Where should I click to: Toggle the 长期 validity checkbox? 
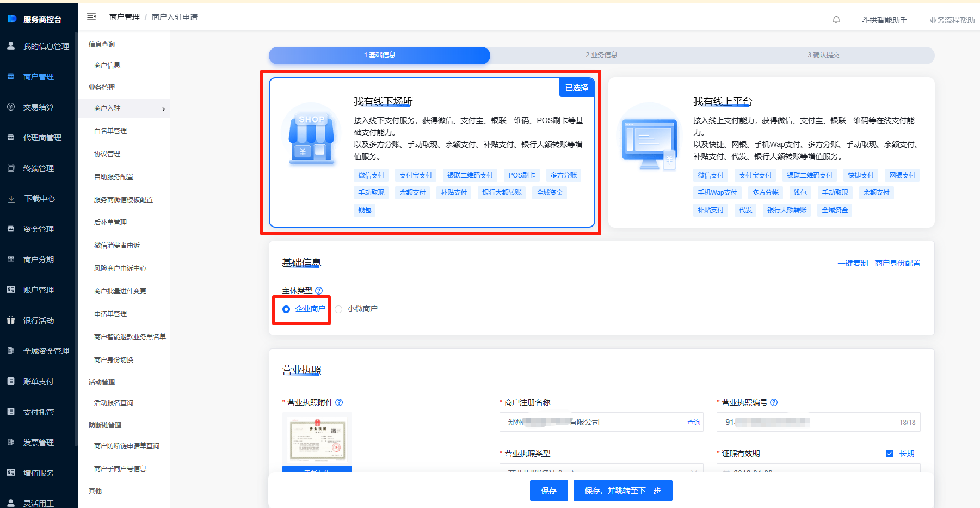pyautogui.click(x=890, y=454)
